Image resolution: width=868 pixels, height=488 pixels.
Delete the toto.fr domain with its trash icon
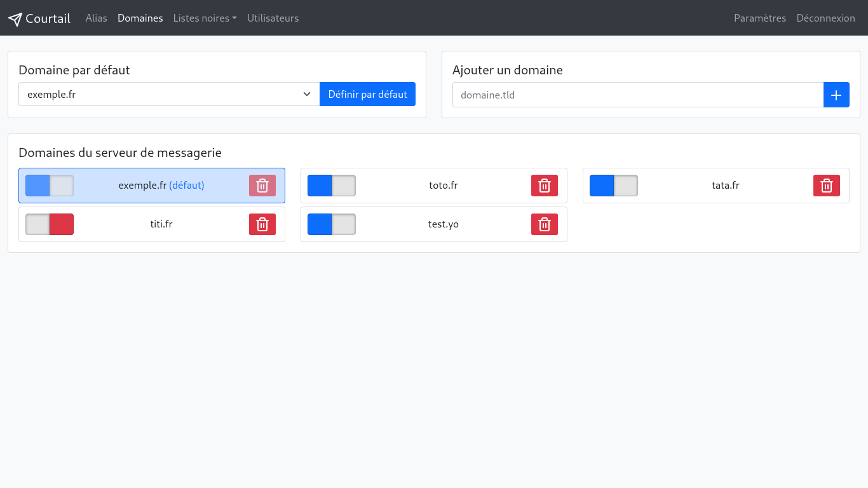coord(545,186)
